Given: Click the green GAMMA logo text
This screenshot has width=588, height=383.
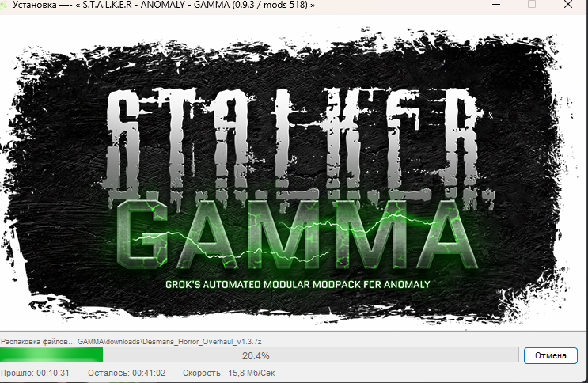Looking at the screenshot, I should coord(296,234).
